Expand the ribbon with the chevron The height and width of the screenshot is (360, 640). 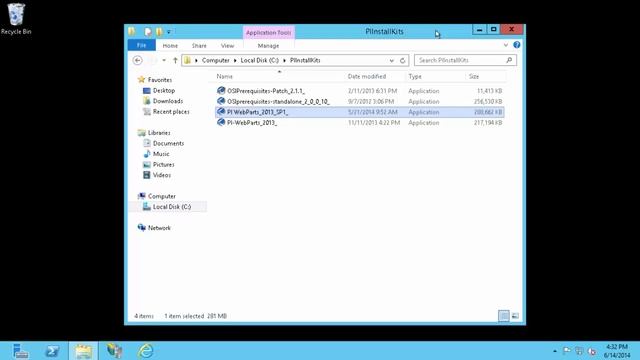point(506,45)
